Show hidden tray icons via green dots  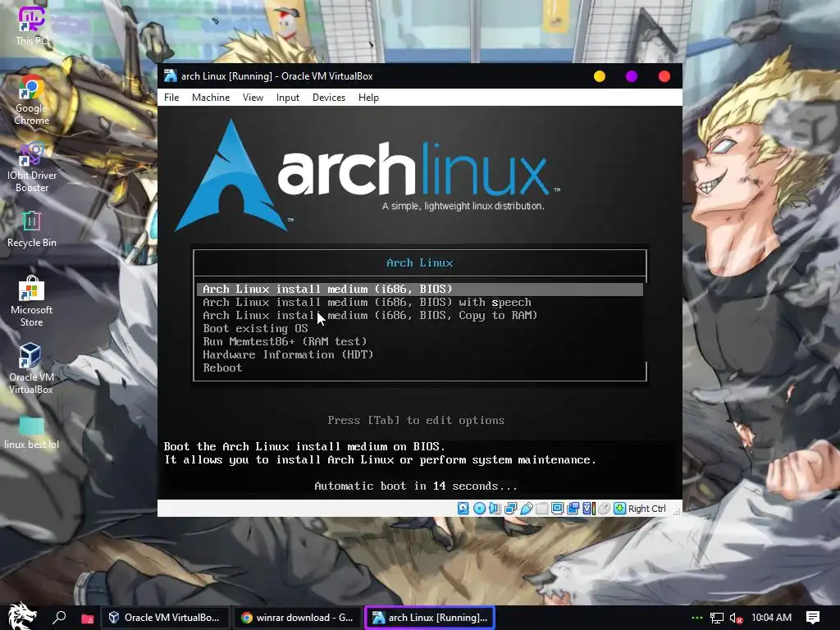pyautogui.click(x=697, y=618)
